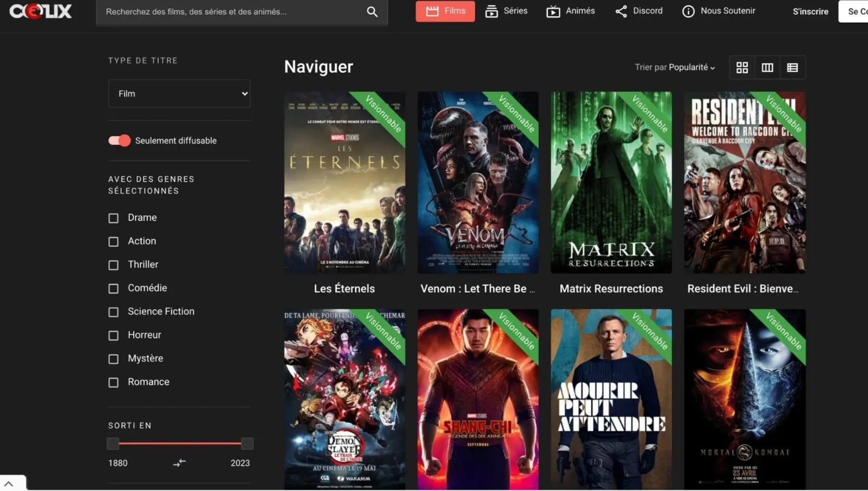Open the Nous Soutenir page
Viewport: 868px width, 491px height.
(719, 11)
